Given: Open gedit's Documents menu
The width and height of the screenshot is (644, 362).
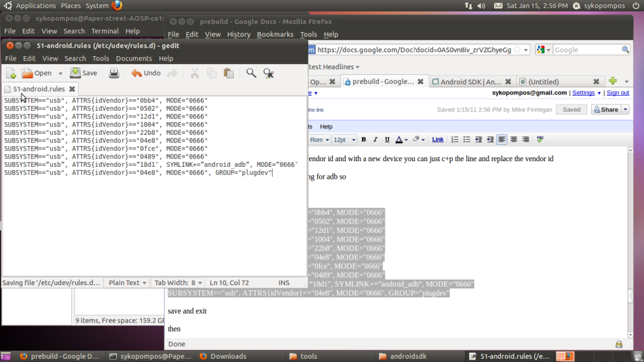Looking at the screenshot, I should pos(134,59).
